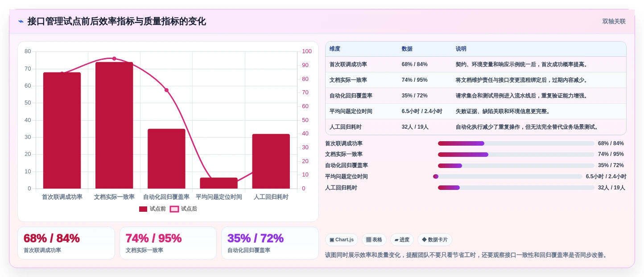Open the 74% / 95% data card

168,243
